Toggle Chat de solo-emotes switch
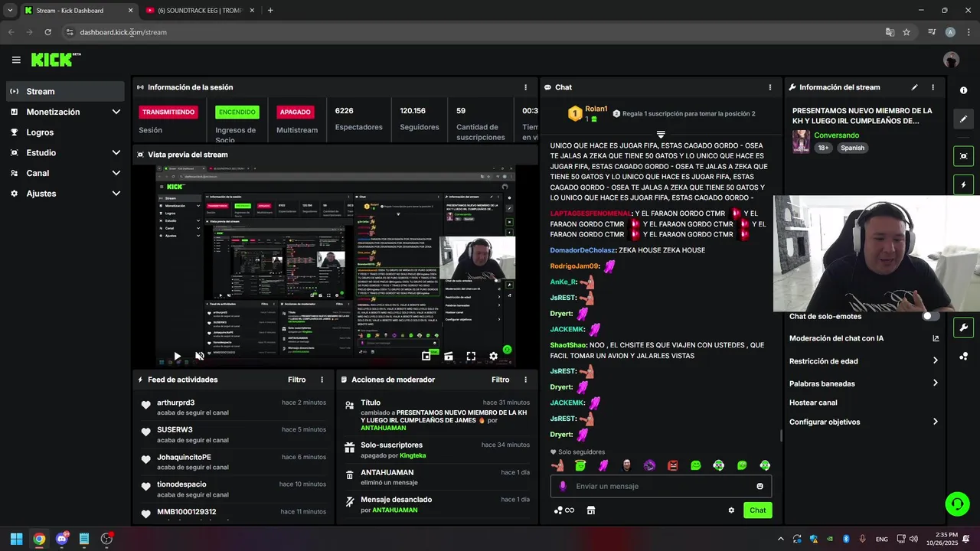 pyautogui.click(x=930, y=316)
